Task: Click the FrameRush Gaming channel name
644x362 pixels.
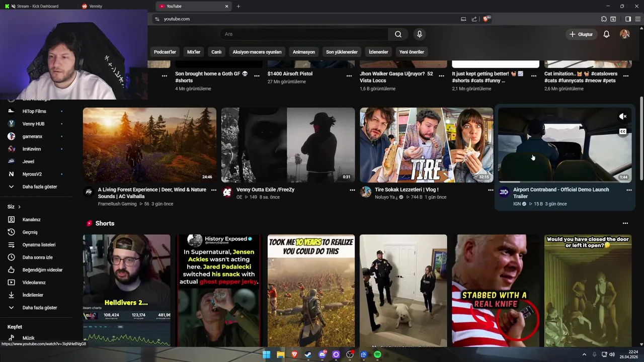Action: (117, 204)
